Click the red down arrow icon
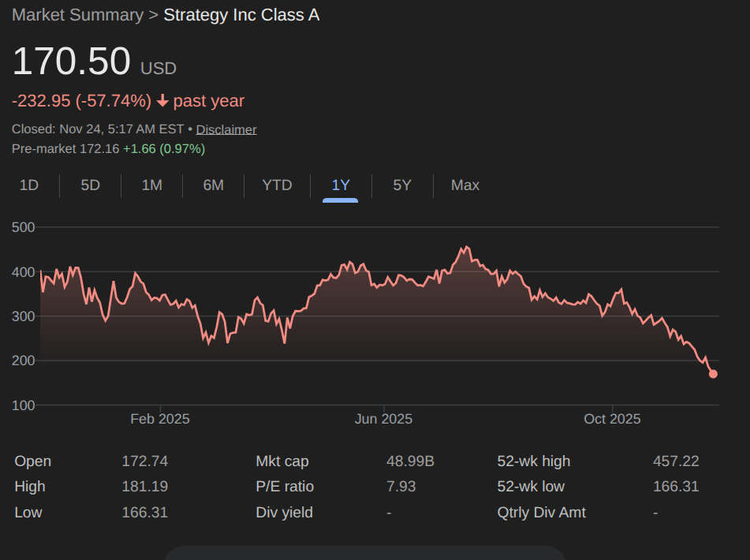The height and width of the screenshot is (560, 750). (162, 101)
